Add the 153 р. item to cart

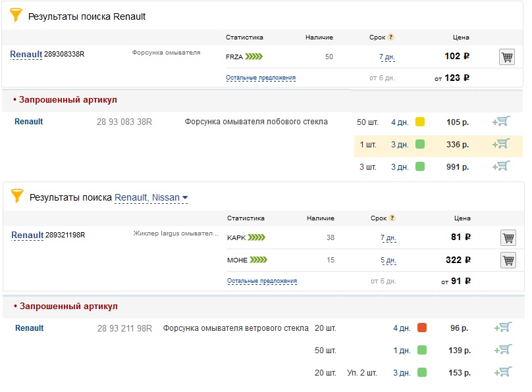[x=502, y=372]
